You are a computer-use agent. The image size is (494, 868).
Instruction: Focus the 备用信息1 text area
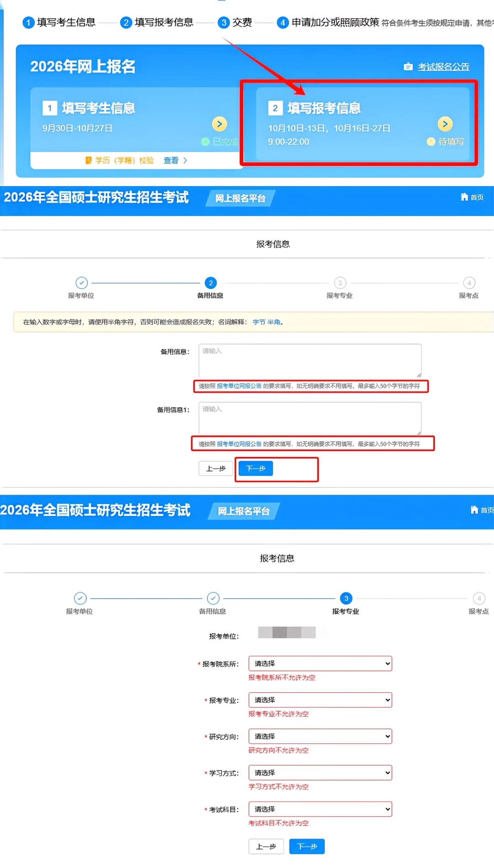click(310, 418)
